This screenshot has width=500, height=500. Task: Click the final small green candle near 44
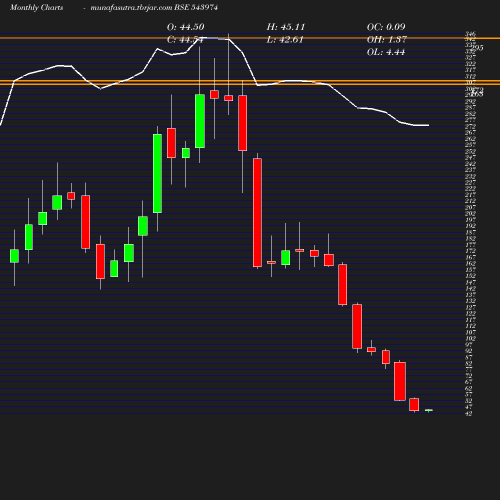(x=429, y=410)
